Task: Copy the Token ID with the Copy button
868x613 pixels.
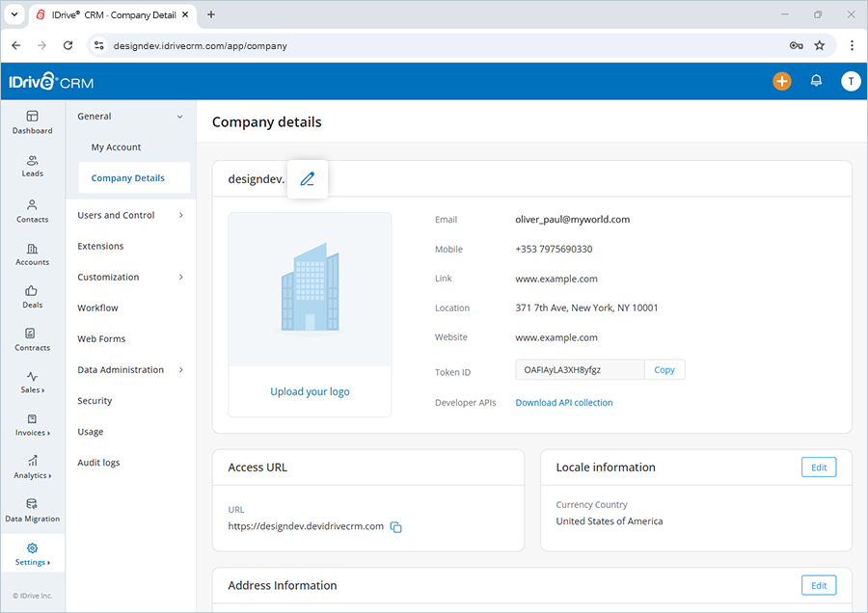Action: pos(665,369)
